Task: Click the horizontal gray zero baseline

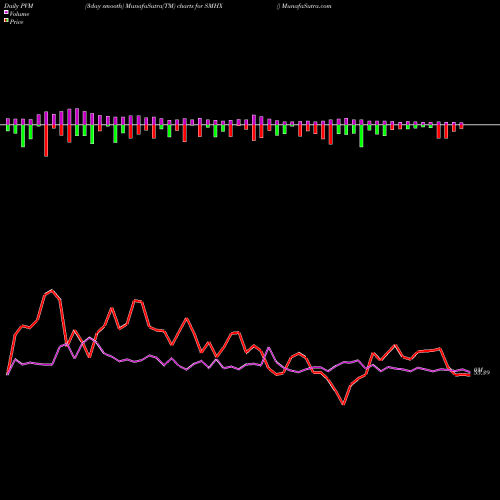Action: [x=250, y=125]
